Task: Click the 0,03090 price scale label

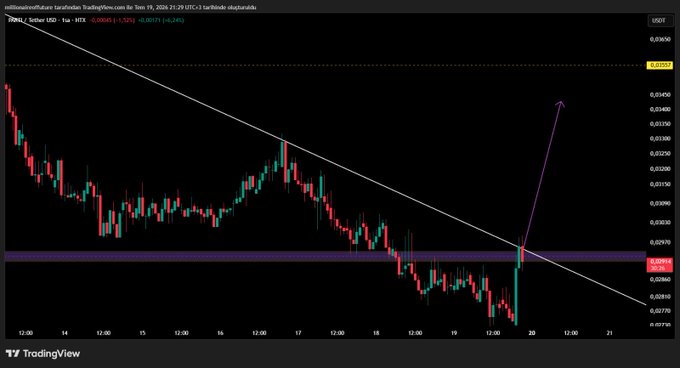Action: 660,203
